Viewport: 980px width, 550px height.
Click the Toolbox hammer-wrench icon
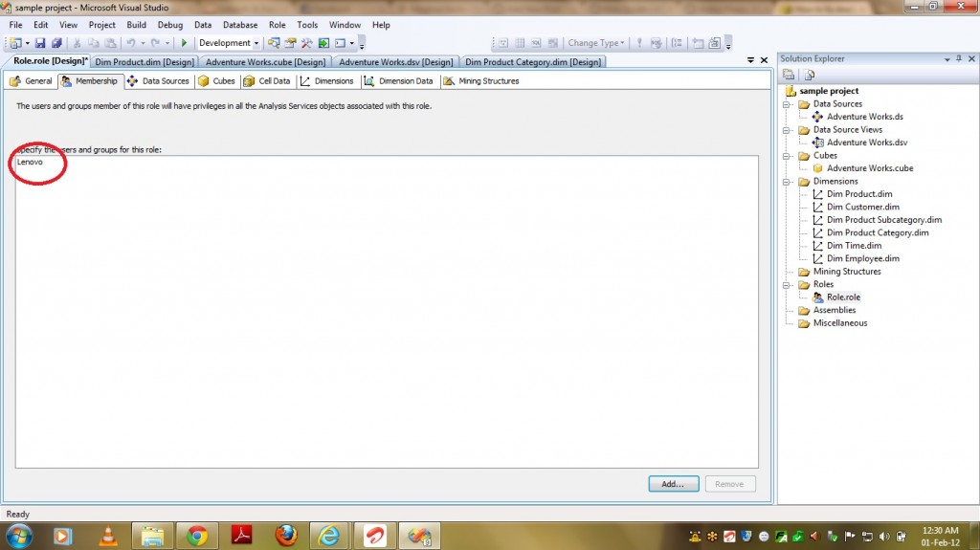tap(307, 43)
